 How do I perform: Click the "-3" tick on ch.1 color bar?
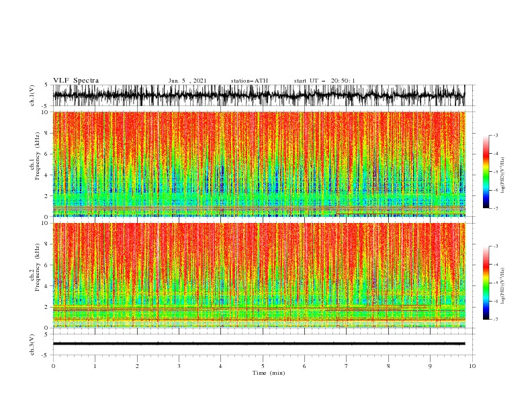[496, 135]
